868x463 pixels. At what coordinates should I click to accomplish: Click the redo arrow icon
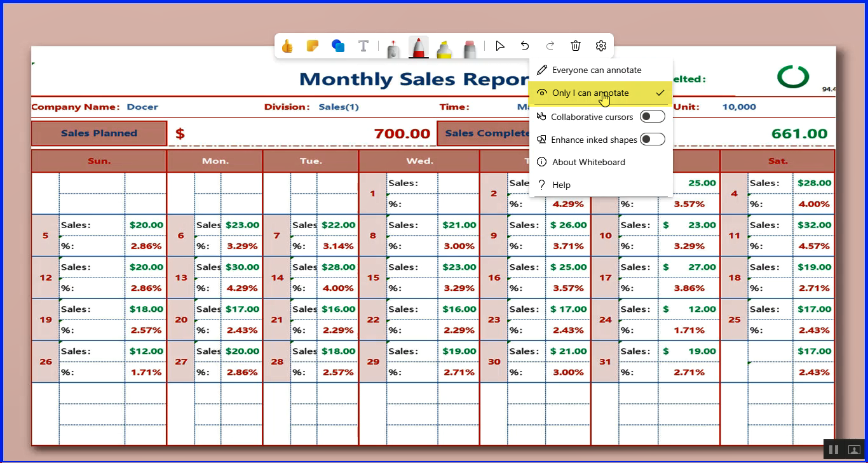(550, 46)
